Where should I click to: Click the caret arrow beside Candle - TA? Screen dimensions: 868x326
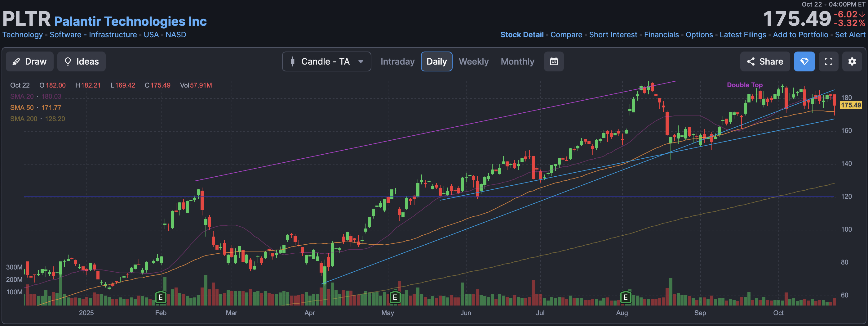(361, 62)
